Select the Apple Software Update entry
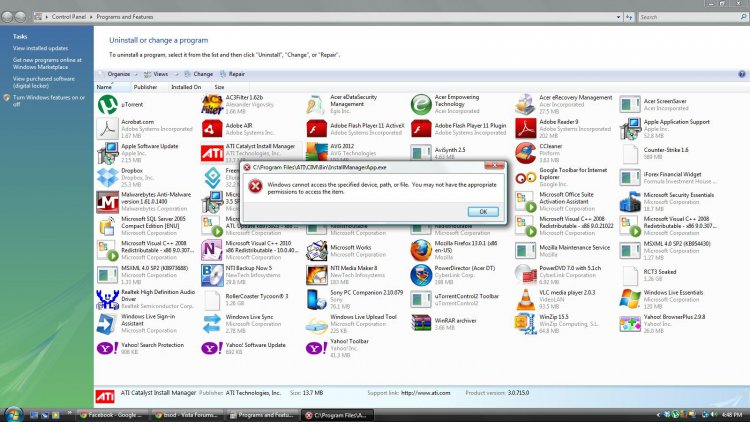750x422 pixels. pyautogui.click(x=146, y=153)
